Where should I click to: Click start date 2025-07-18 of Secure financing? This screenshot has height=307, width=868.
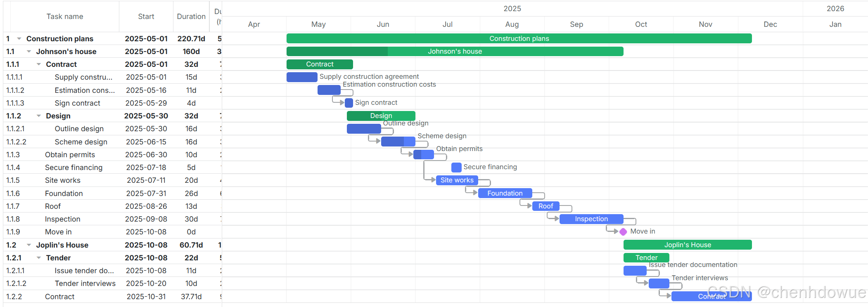coord(146,168)
